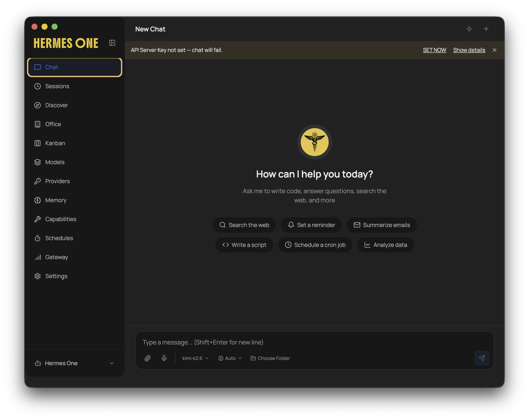The width and height of the screenshot is (529, 420).
Task: Start voice input with microphone icon
Action: click(164, 358)
